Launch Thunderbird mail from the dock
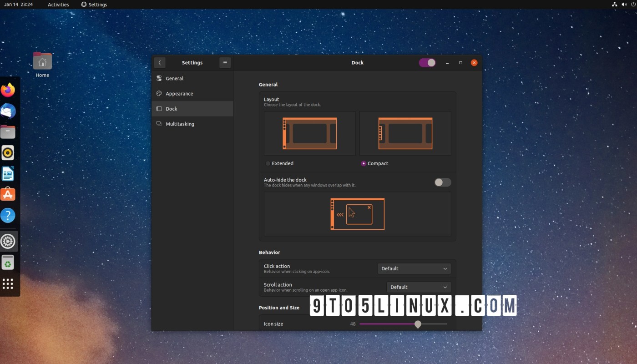 [8, 111]
